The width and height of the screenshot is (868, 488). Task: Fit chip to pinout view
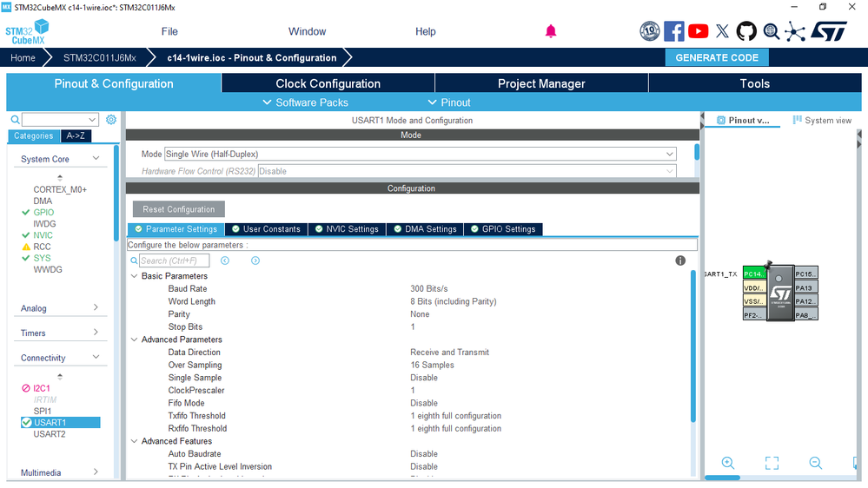tap(772, 463)
